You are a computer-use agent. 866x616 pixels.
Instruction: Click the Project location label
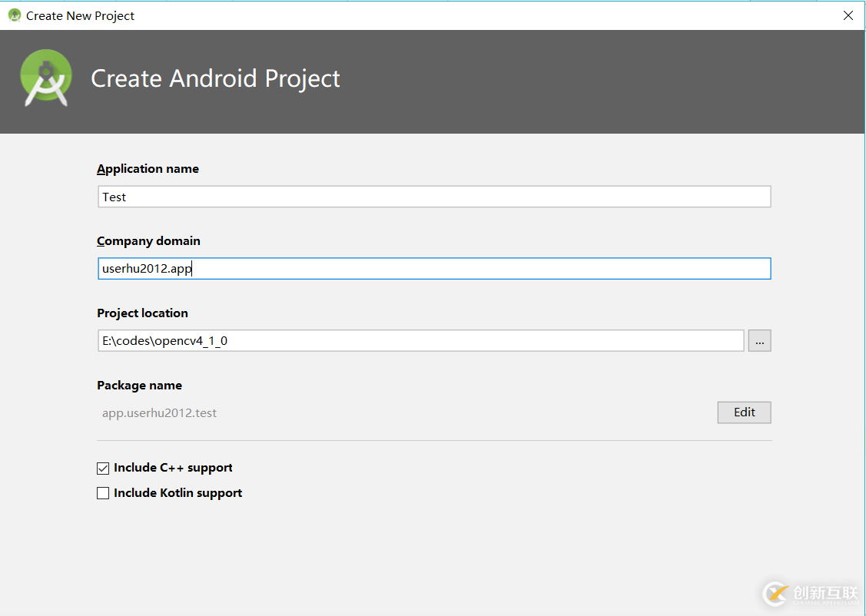[142, 313]
